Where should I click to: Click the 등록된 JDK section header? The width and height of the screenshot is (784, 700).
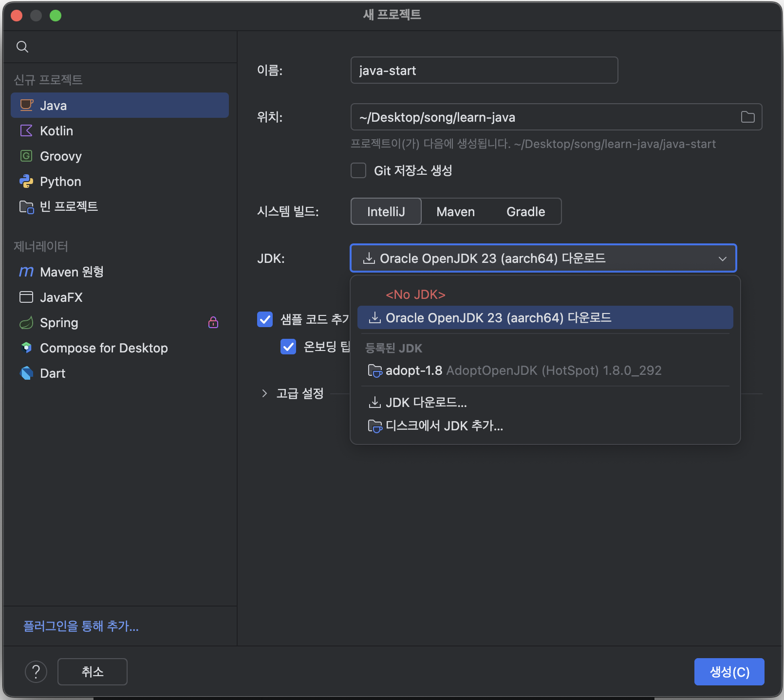[x=394, y=348]
